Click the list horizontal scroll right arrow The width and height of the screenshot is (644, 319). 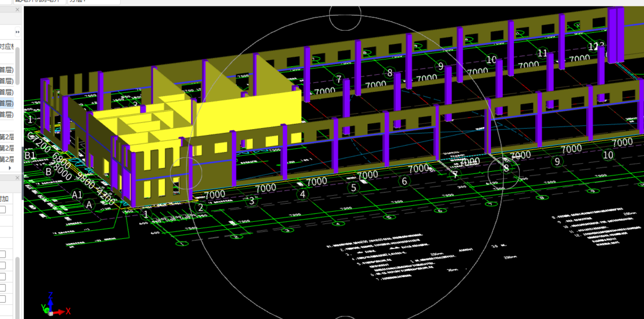pos(10,168)
